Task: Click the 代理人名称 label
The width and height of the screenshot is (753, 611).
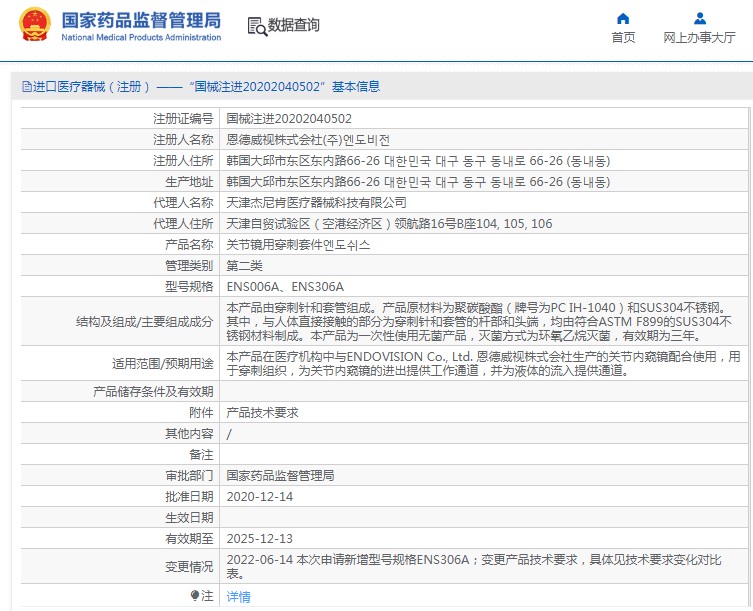Action: [183, 203]
